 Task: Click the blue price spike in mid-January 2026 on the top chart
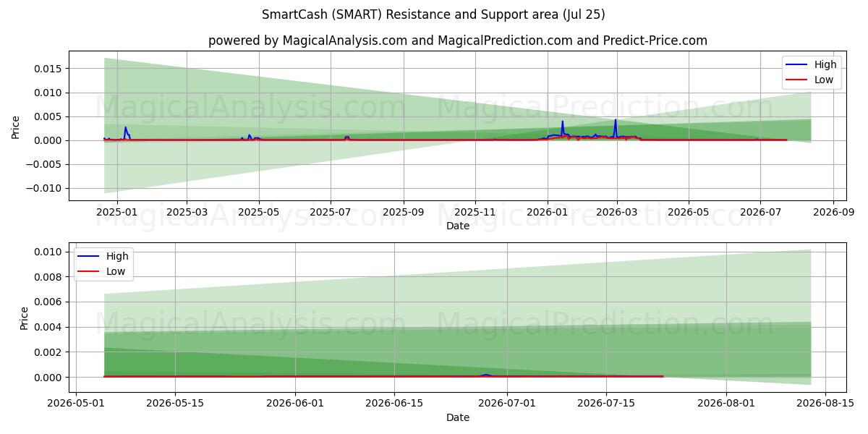[x=562, y=127]
